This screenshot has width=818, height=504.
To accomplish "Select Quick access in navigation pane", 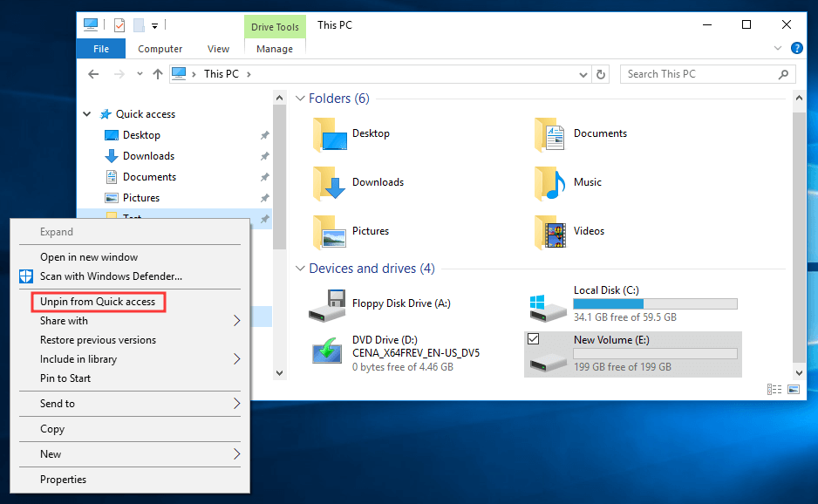I will (145, 113).
